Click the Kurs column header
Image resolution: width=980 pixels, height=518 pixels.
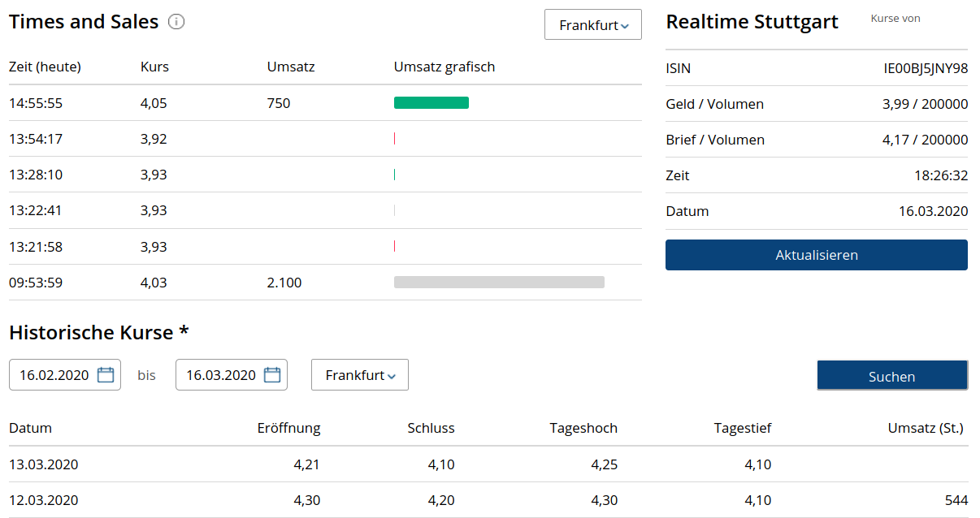click(x=154, y=67)
